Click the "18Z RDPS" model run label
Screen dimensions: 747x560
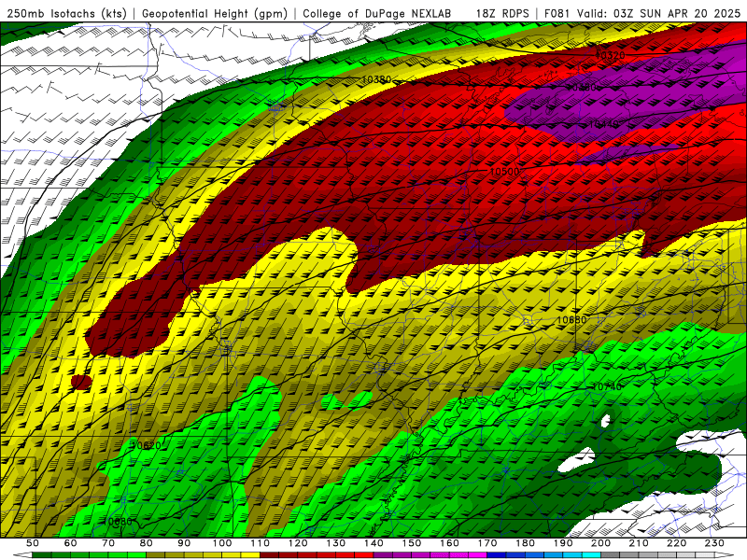tap(502, 13)
